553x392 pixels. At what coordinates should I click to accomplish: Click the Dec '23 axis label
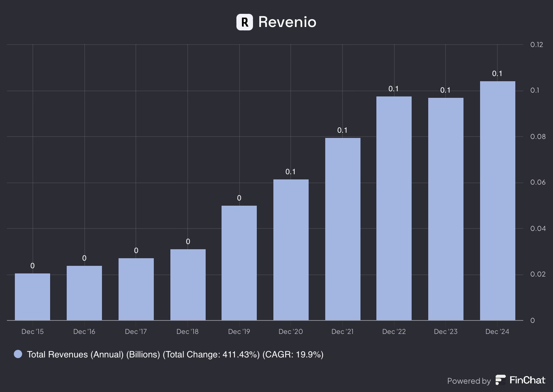point(446,332)
